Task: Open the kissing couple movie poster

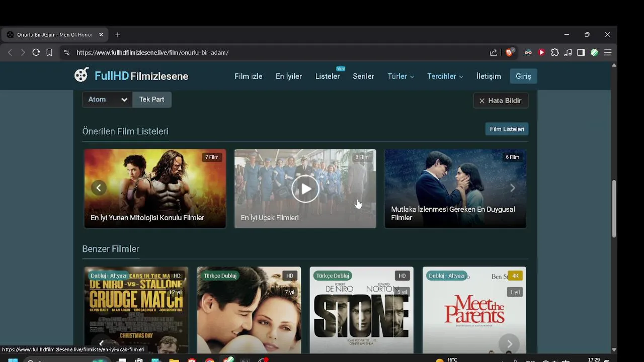Action: click(249, 310)
